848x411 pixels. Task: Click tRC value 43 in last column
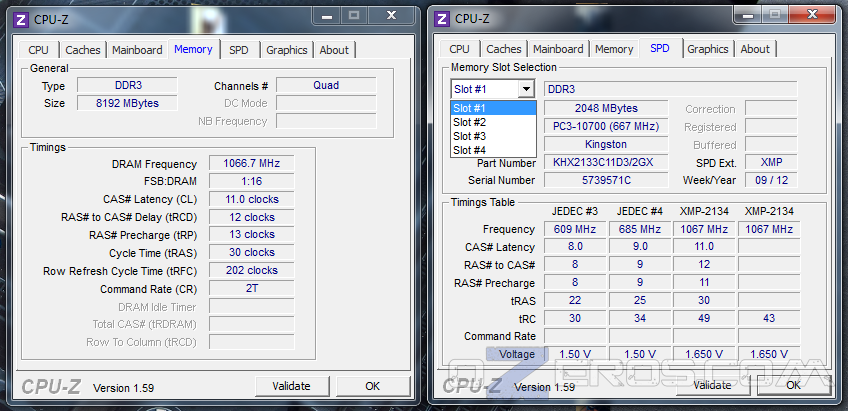(x=769, y=318)
